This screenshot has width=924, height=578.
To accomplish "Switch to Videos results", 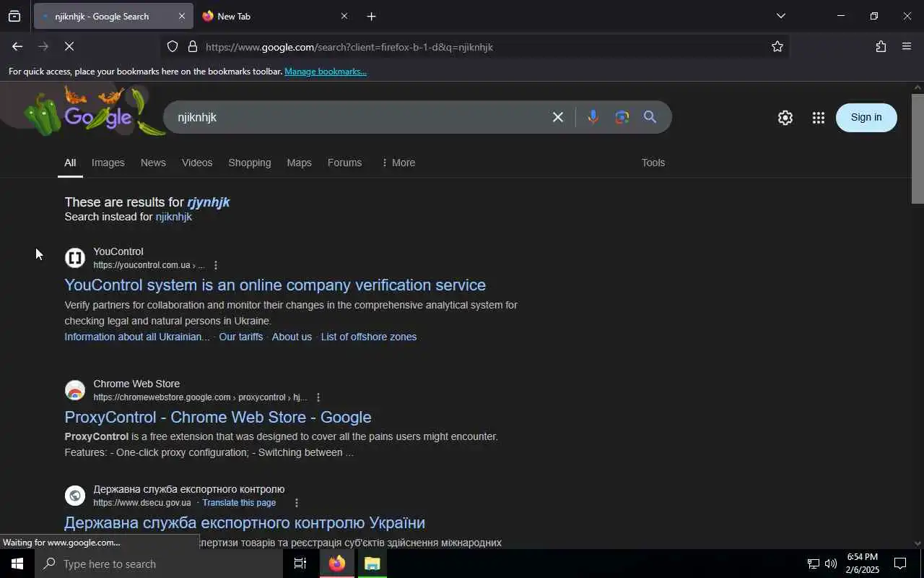I will point(197,163).
